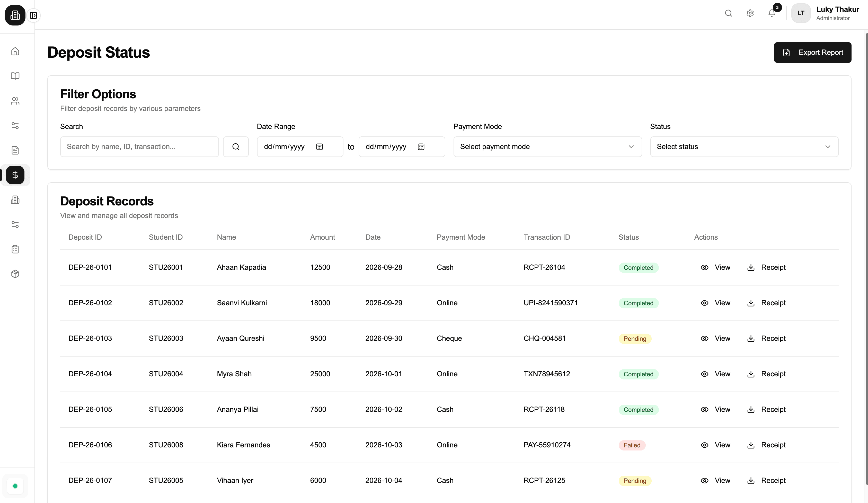Select the dollar sign sidebar icon
Image resolution: width=868 pixels, height=503 pixels.
click(x=15, y=175)
